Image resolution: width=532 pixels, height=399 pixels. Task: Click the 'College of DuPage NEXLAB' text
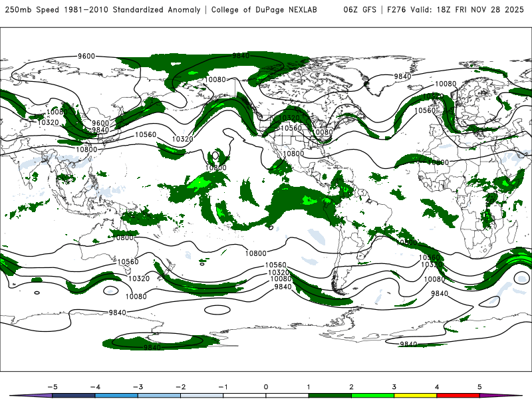pyautogui.click(x=264, y=9)
